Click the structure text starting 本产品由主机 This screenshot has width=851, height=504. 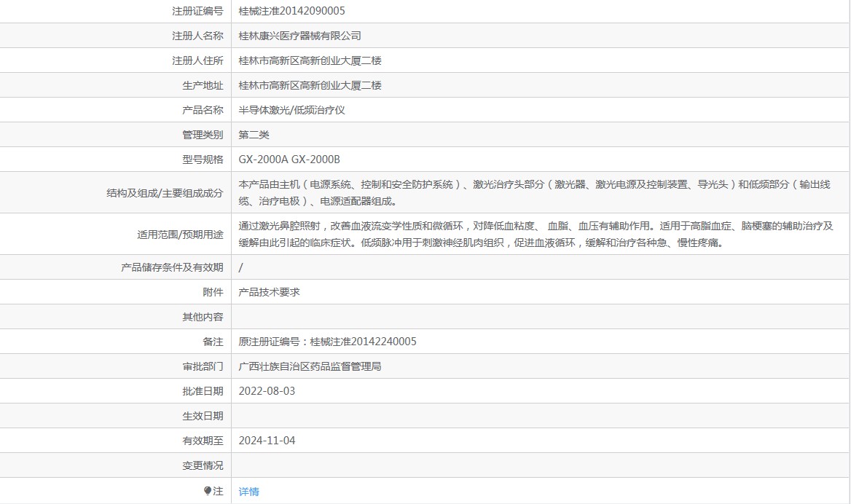(535, 192)
